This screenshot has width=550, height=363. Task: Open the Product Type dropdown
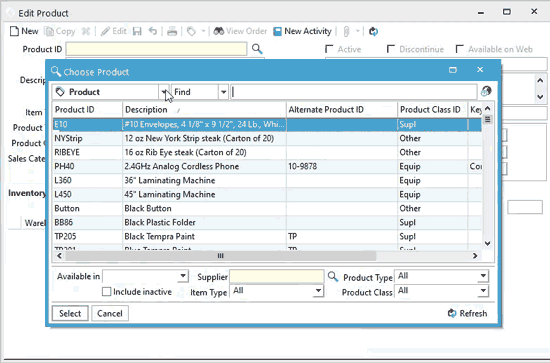point(483,276)
